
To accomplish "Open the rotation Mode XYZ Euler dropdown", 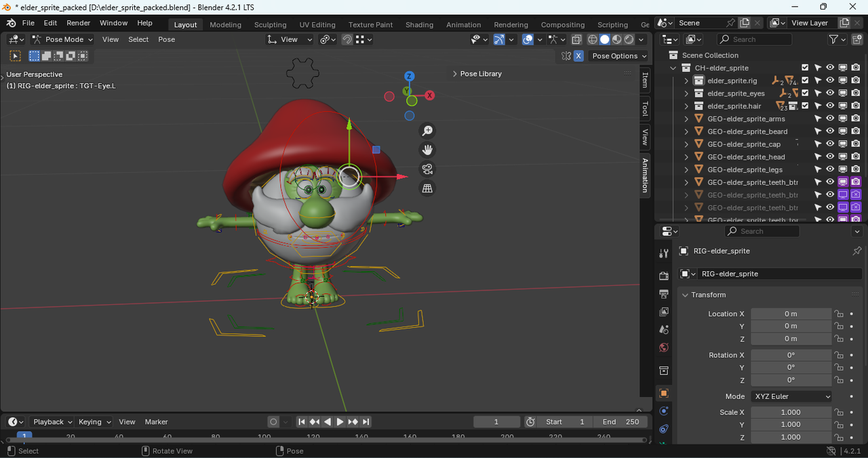I will 791,396.
